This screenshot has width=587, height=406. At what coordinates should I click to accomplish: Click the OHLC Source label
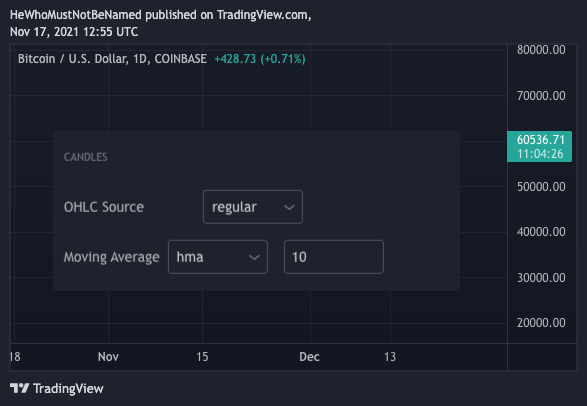(x=104, y=207)
